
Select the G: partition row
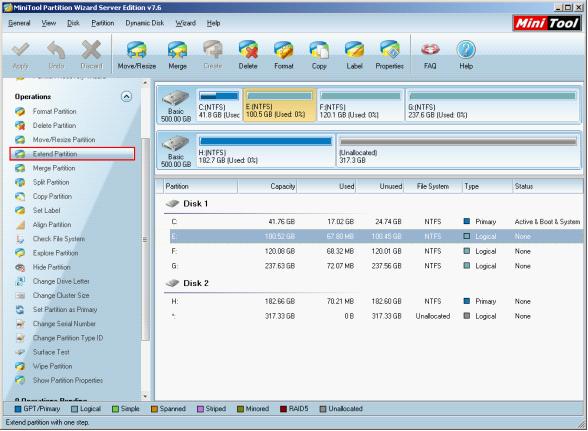click(x=376, y=266)
